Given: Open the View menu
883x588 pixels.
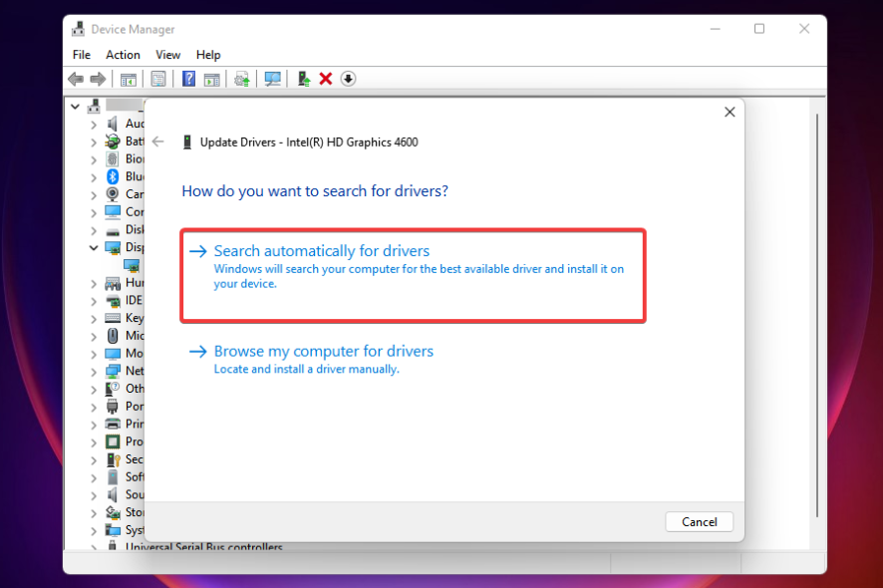Looking at the screenshot, I should (x=167, y=55).
